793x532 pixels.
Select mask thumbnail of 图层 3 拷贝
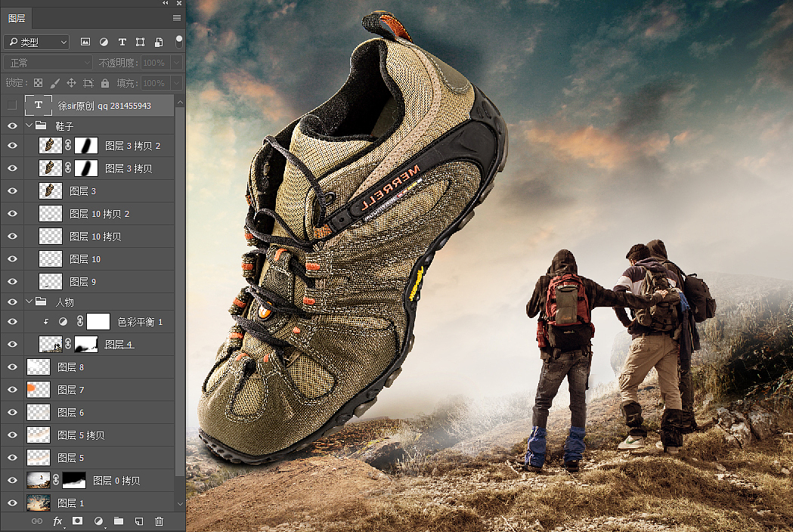(86, 168)
